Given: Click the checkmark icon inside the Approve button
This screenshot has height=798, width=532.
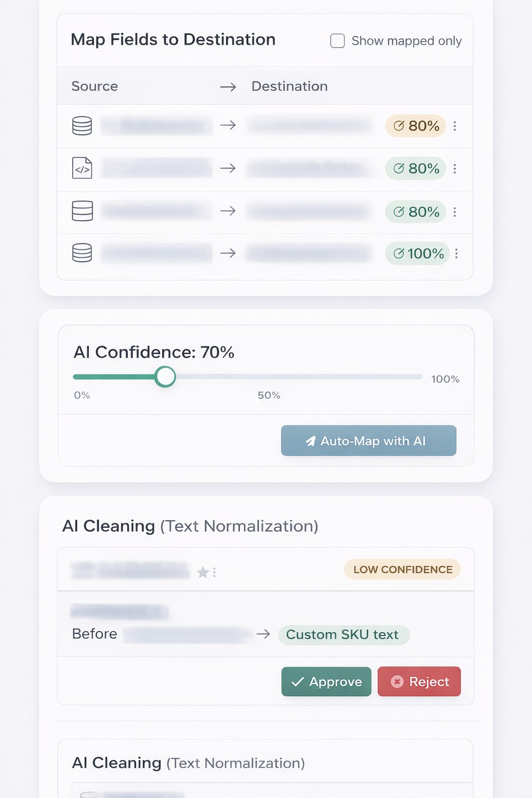Looking at the screenshot, I should [297, 682].
